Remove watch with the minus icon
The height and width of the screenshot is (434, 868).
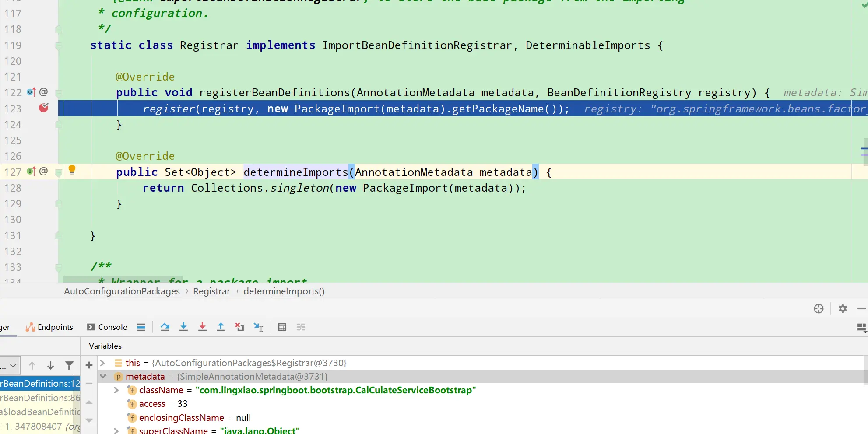point(89,383)
